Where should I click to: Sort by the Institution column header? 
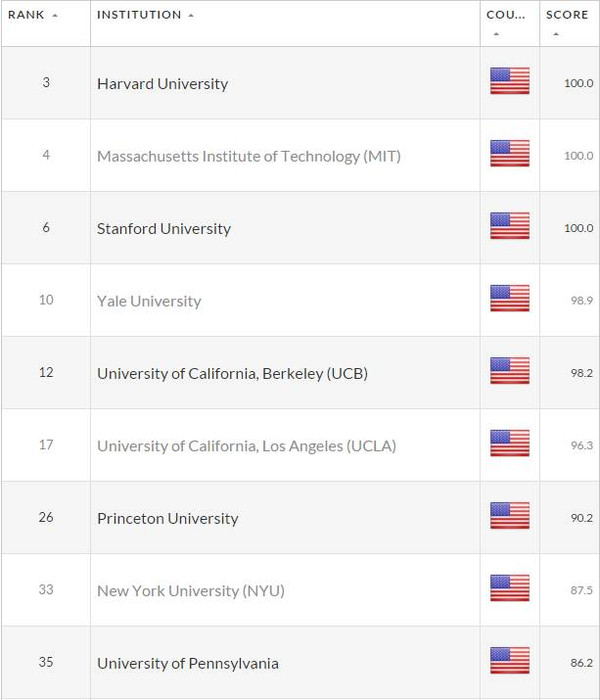pyautogui.click(x=146, y=15)
